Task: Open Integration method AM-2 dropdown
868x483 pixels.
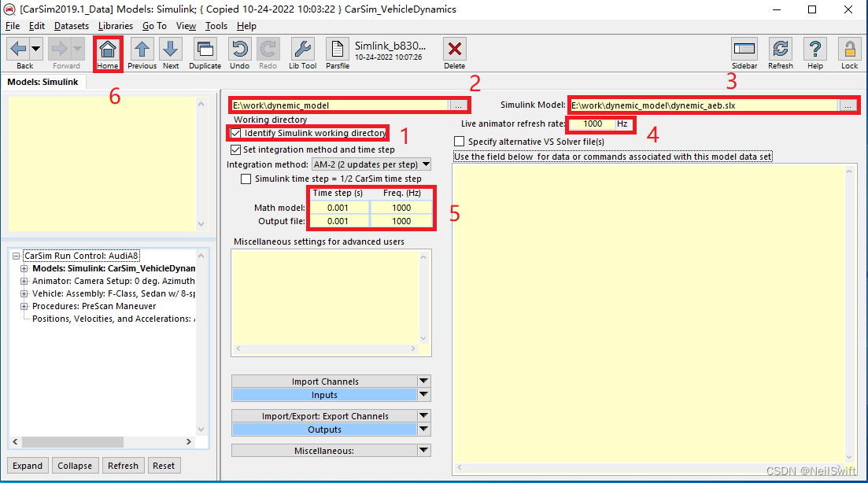Action: pyautogui.click(x=371, y=164)
